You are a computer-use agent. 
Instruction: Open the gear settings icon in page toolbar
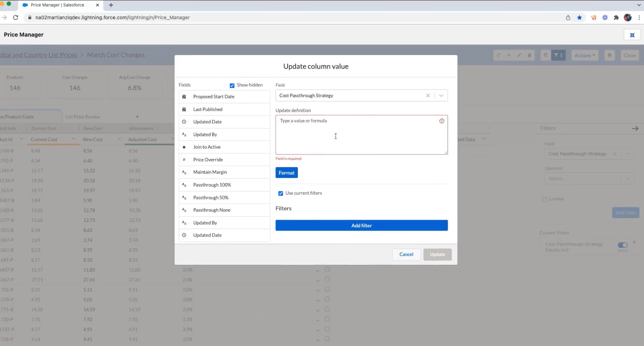609,55
